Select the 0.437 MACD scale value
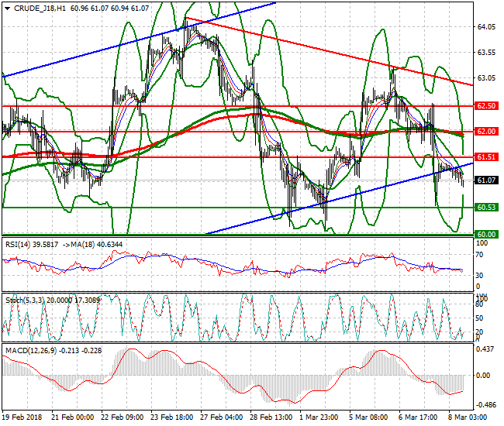Image resolution: width=504 pixels, height=426 pixels. click(x=485, y=349)
